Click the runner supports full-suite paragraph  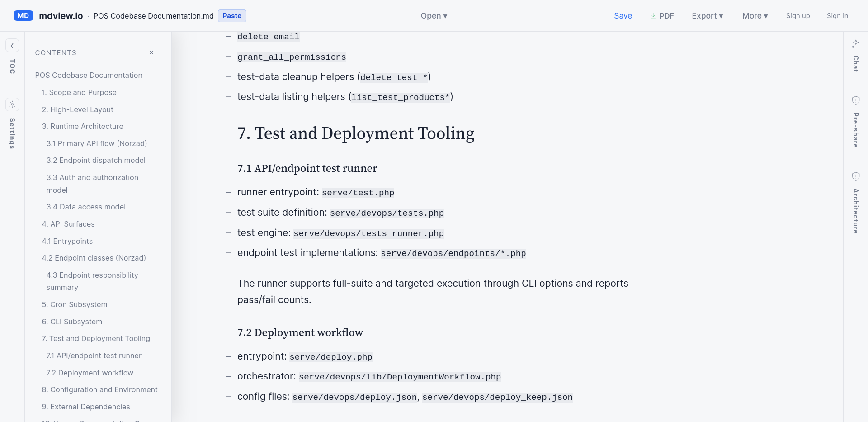point(433,291)
